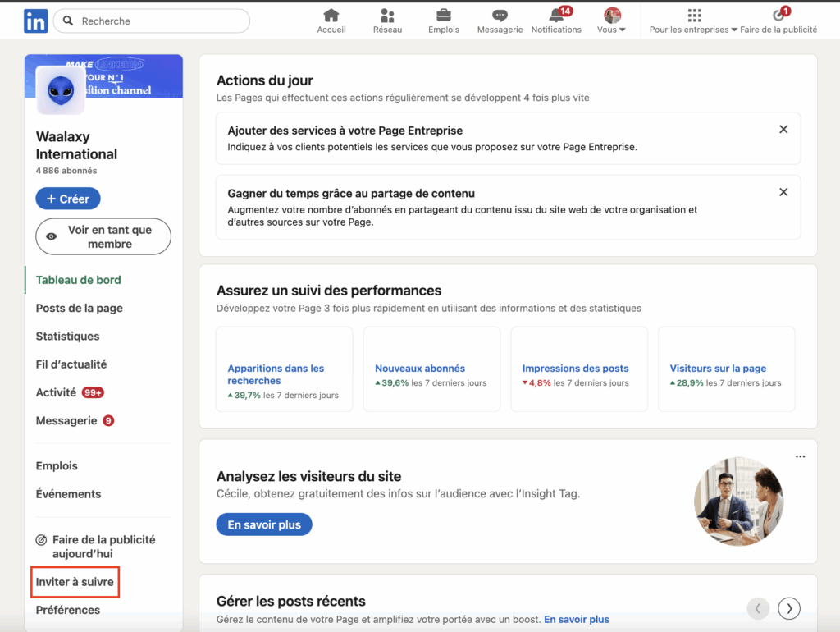The width and height of the screenshot is (840, 632).
Task: Open Messagerie from the top navigation icon
Action: [x=499, y=15]
